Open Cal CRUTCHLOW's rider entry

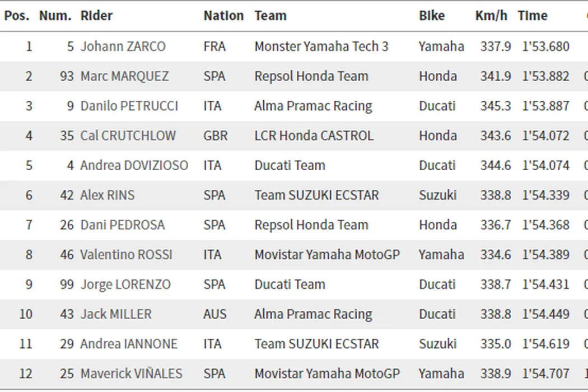pos(128,136)
